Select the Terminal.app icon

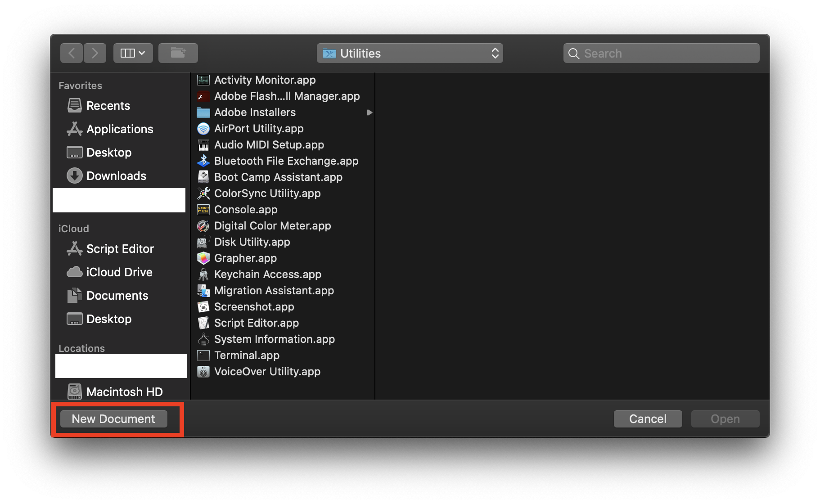point(203,355)
